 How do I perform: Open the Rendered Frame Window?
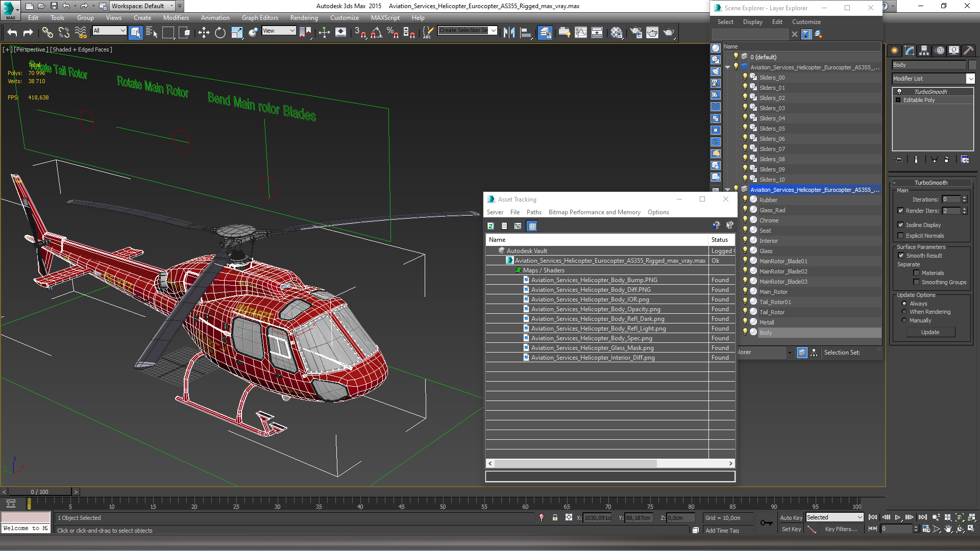(652, 33)
